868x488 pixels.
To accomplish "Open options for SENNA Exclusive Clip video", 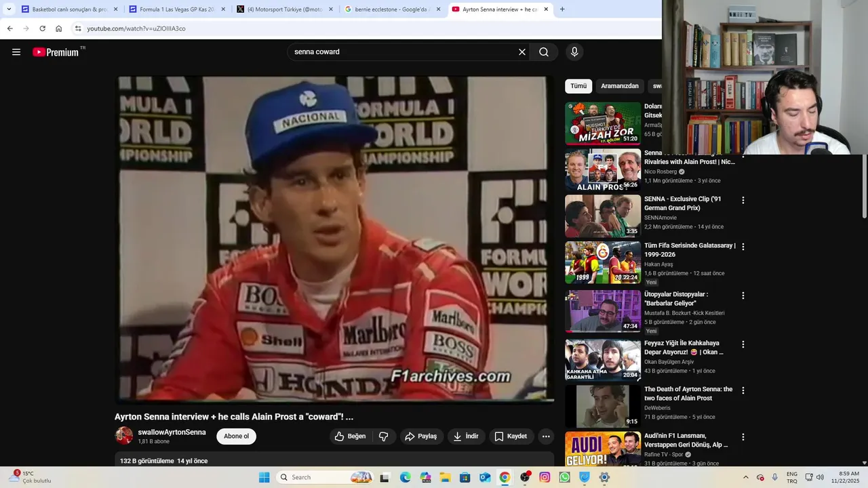I will coord(743,200).
